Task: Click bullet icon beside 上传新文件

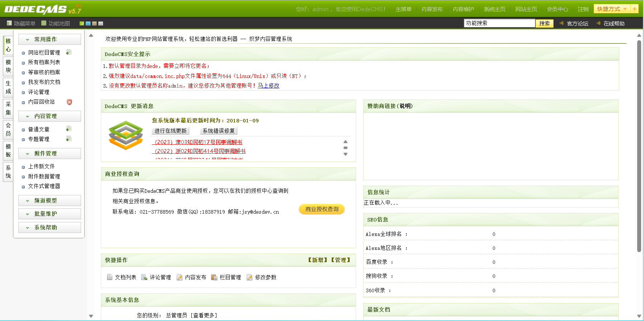Action: pyautogui.click(x=23, y=167)
